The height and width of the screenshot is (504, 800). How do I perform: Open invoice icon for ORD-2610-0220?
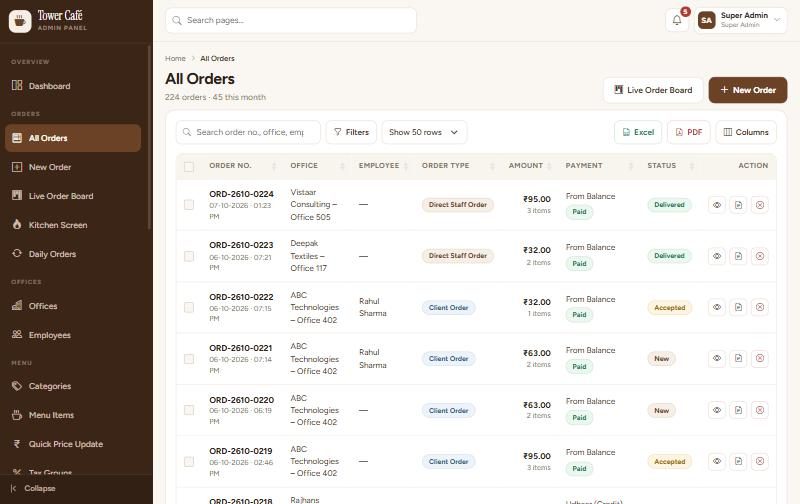tap(738, 410)
